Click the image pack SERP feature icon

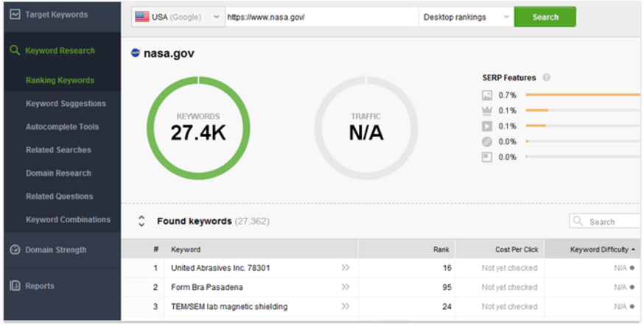coord(486,95)
